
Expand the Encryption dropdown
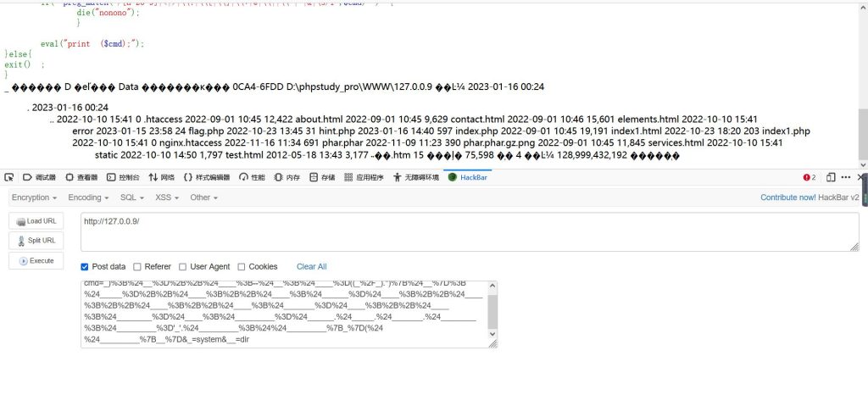[x=34, y=197]
